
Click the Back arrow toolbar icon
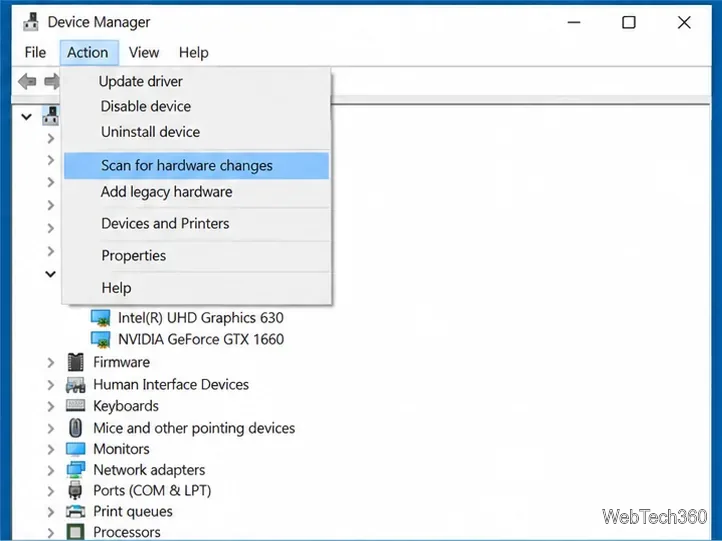pyautogui.click(x=27, y=81)
